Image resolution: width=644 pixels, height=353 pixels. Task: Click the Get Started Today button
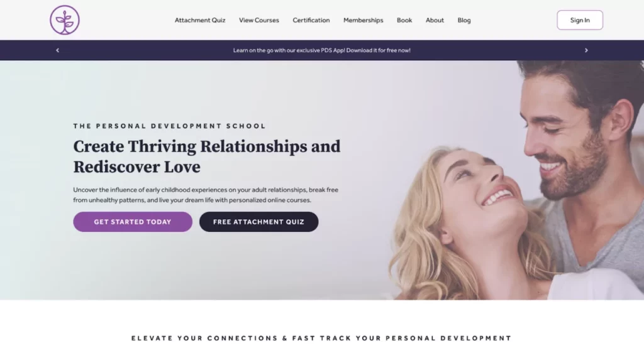(133, 222)
